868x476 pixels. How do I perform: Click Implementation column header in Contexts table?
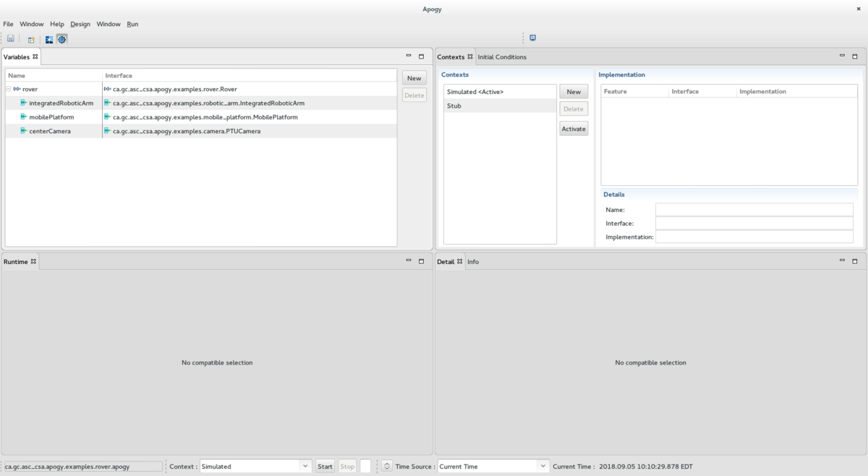point(797,91)
